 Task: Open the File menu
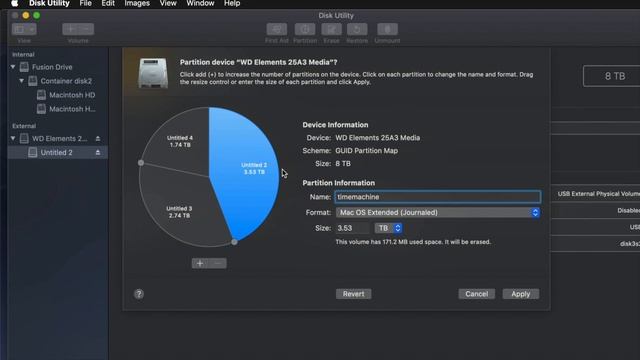click(x=85, y=4)
